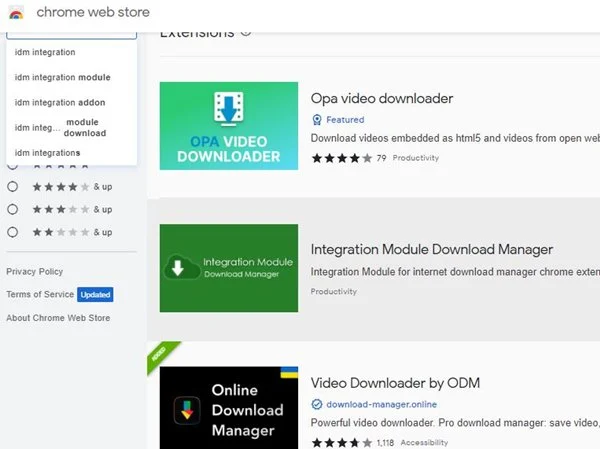Select the 4 stars & up rating filter
This screenshot has width=600, height=449.
pyautogui.click(x=13, y=187)
